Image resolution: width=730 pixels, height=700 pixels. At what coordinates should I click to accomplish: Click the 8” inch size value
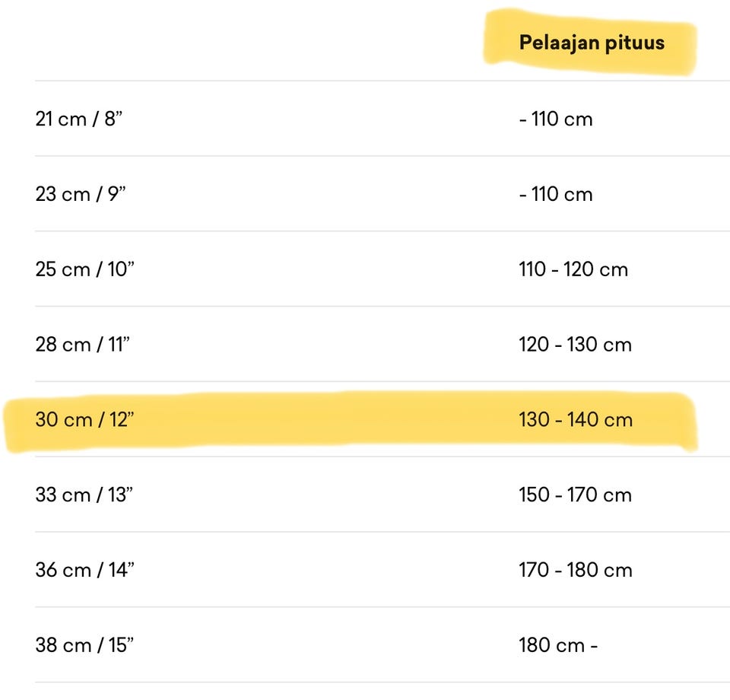113,119
